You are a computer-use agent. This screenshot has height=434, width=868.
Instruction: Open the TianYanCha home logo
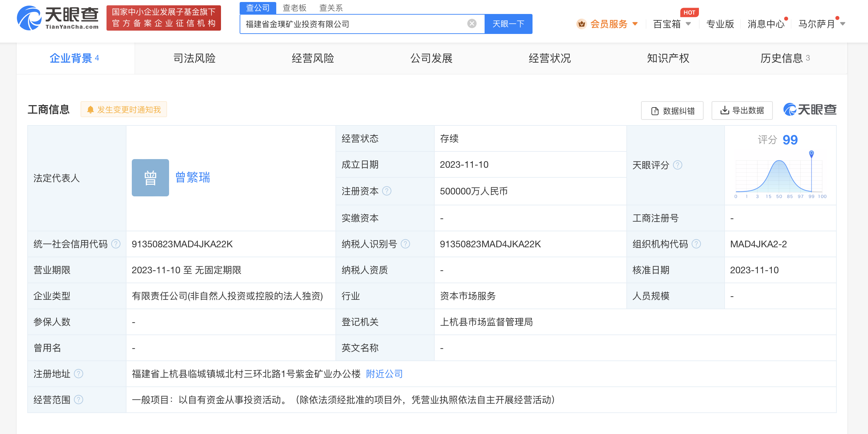coord(58,18)
